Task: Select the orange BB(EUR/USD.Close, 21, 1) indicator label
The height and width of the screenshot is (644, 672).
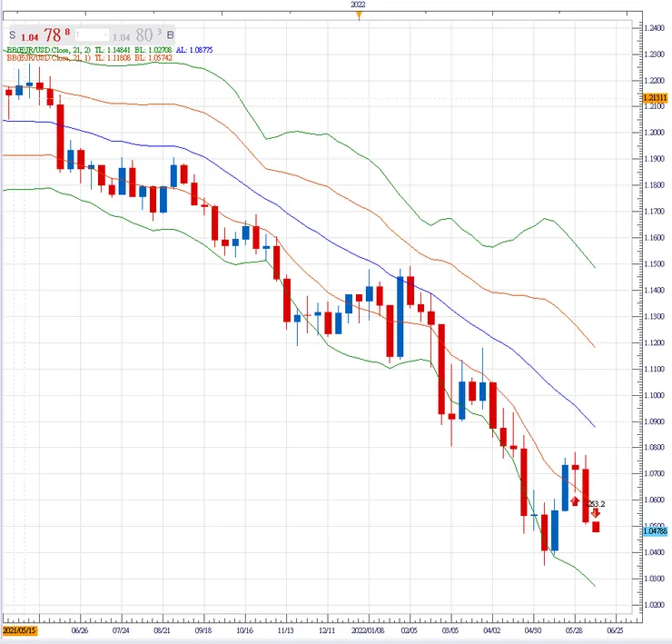Action: click(x=48, y=58)
